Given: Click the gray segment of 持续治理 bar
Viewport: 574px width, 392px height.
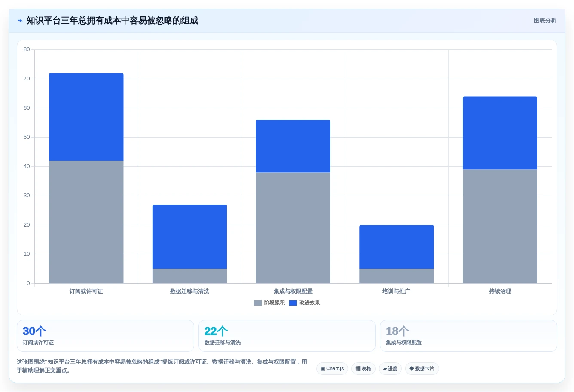Looking at the screenshot, I should (500, 227).
